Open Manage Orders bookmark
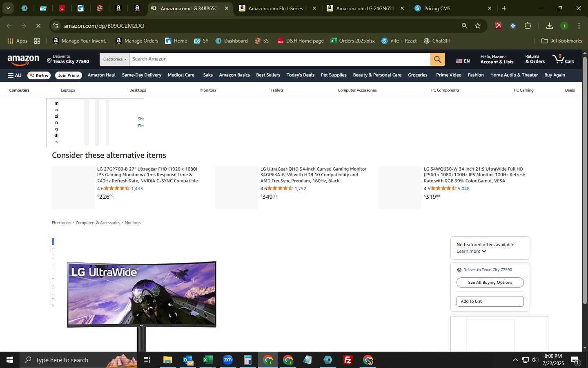This screenshot has width=588, height=368. tap(137, 41)
